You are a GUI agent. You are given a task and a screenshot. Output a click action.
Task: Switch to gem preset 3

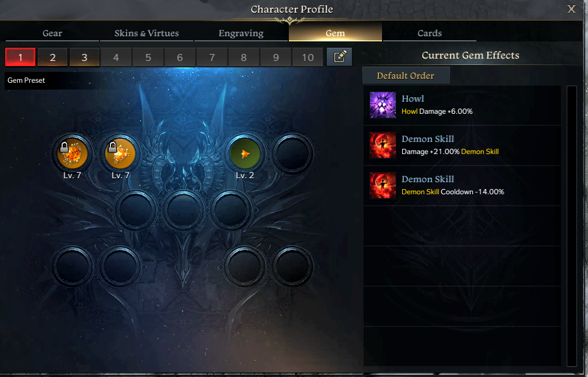[x=85, y=57]
